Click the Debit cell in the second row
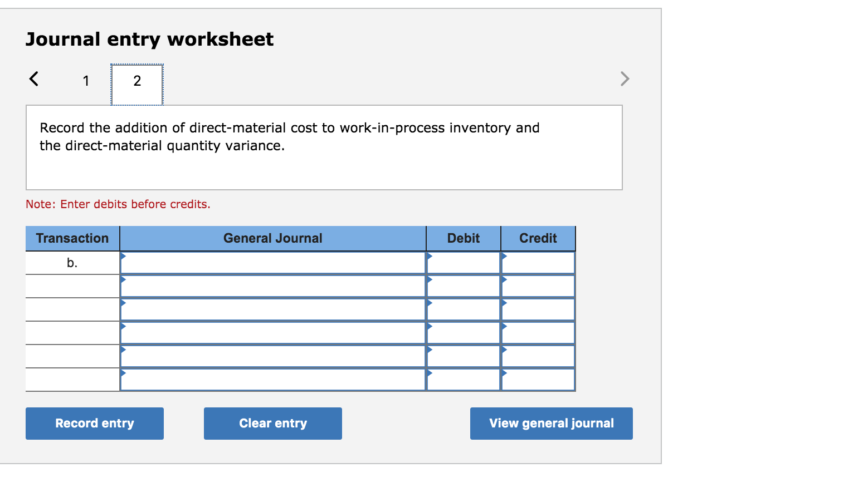 pyautogui.click(x=463, y=286)
